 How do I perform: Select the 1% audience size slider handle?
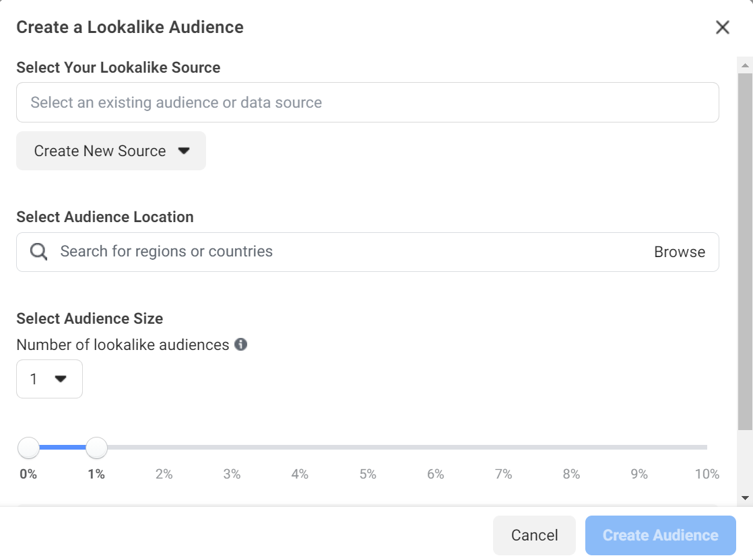pyautogui.click(x=97, y=447)
